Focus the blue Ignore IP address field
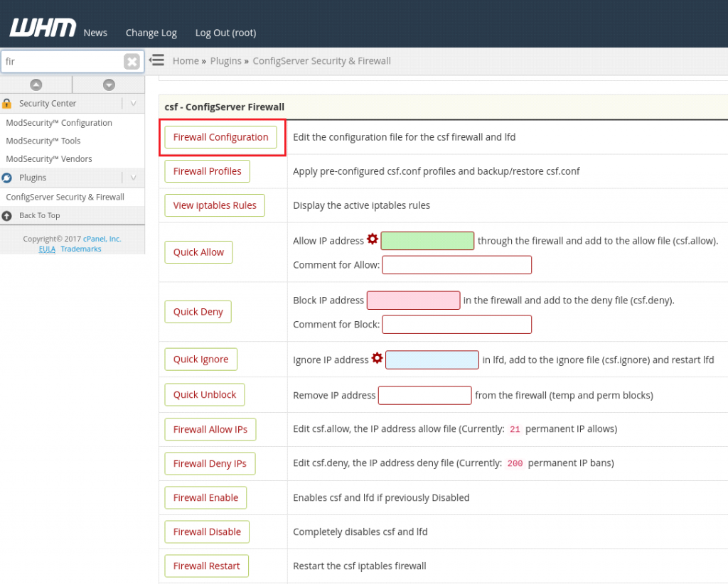 coord(432,360)
